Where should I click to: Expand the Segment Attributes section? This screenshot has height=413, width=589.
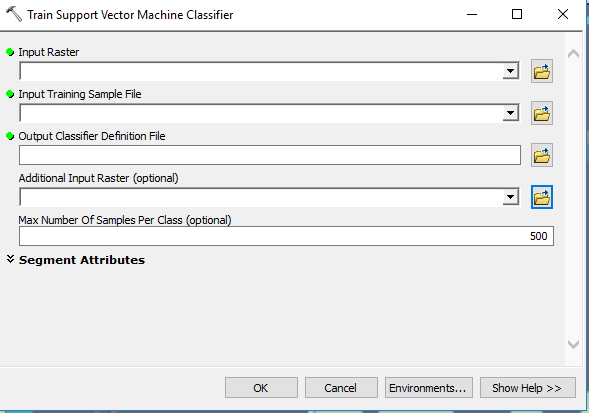click(x=11, y=259)
